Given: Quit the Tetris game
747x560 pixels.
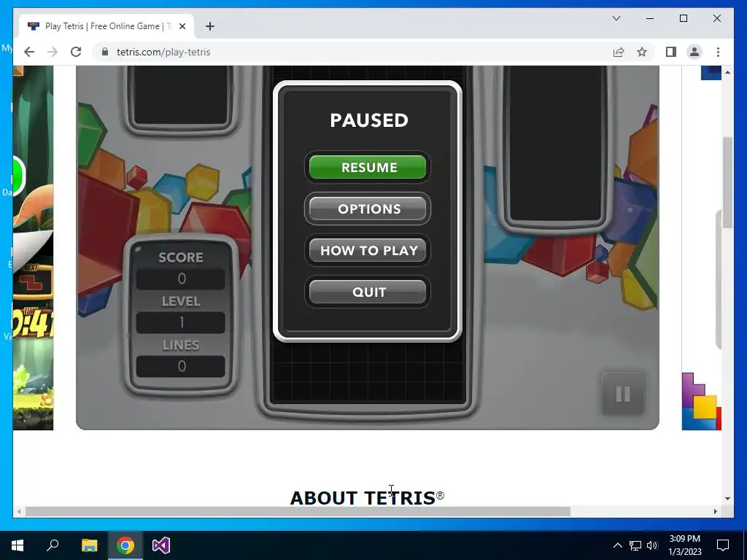Looking at the screenshot, I should pyautogui.click(x=368, y=292).
